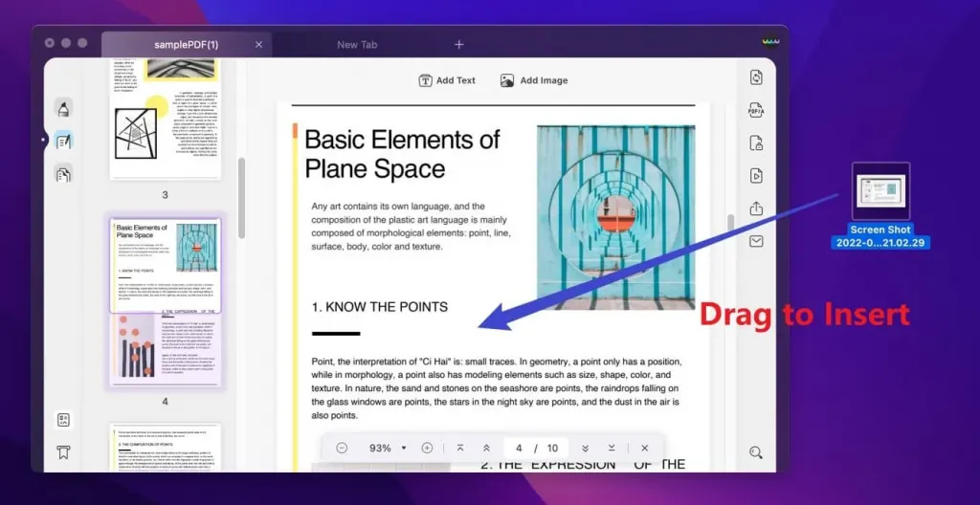Open the Edit PDF mode icon
This screenshot has height=505, width=980.
point(64,141)
